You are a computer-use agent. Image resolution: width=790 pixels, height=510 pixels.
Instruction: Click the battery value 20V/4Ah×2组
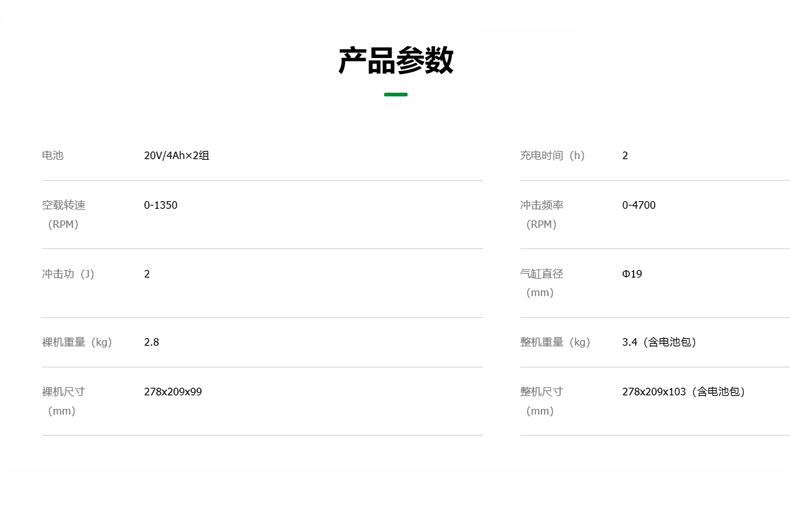pos(176,156)
